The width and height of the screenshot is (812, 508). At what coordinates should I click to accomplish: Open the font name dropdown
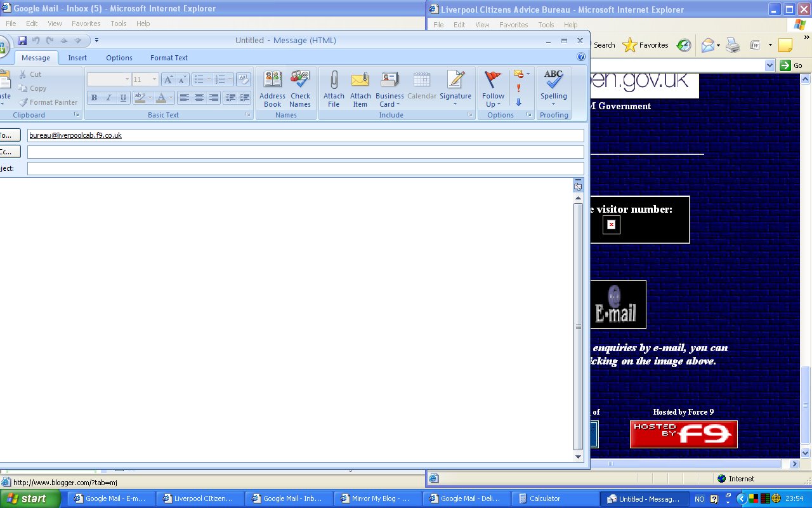click(x=126, y=79)
